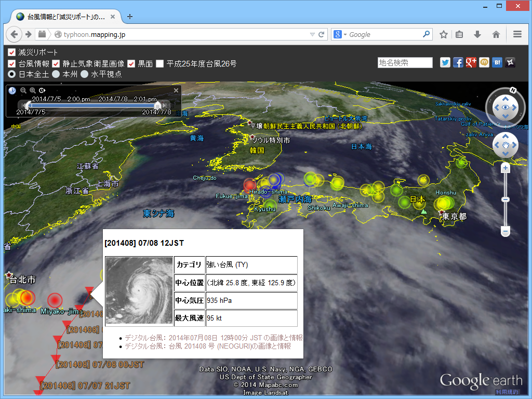Reload the current page
The image size is (532, 399).
(321, 34)
